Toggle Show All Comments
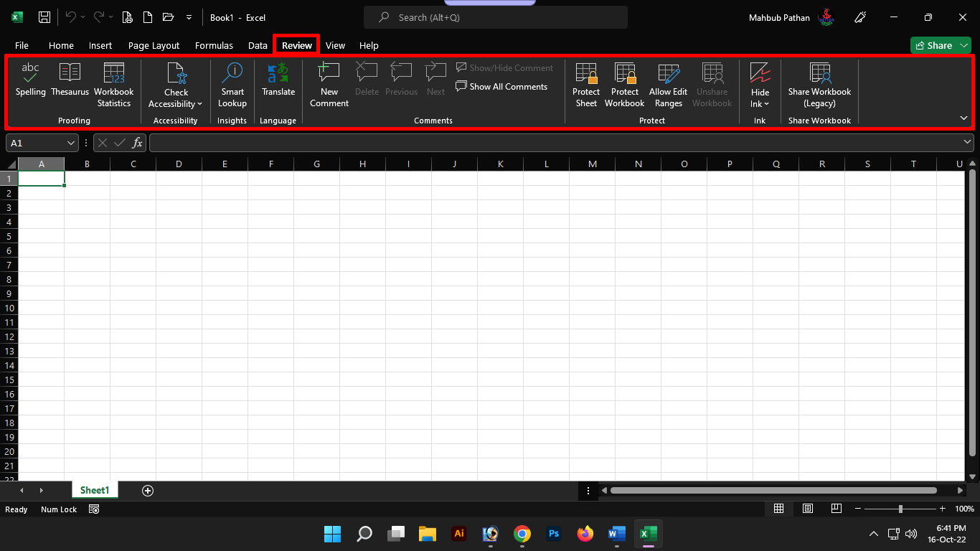Image resolution: width=980 pixels, height=551 pixels. (x=501, y=87)
